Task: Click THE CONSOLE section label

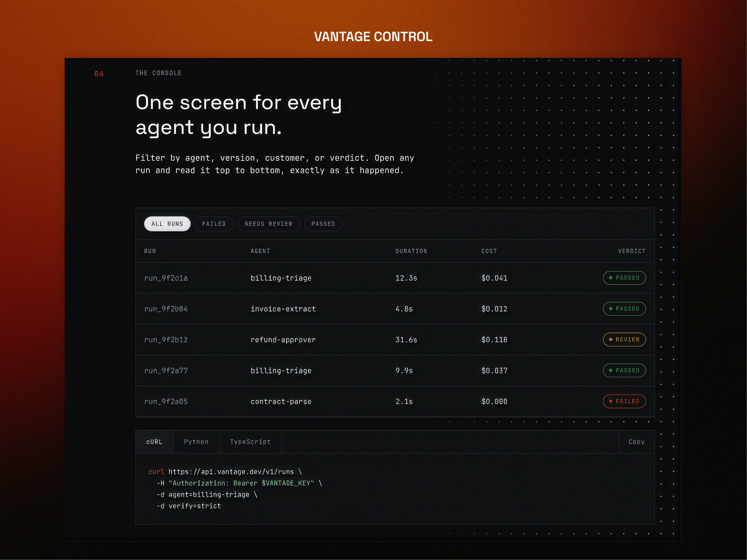Action: 158,73
